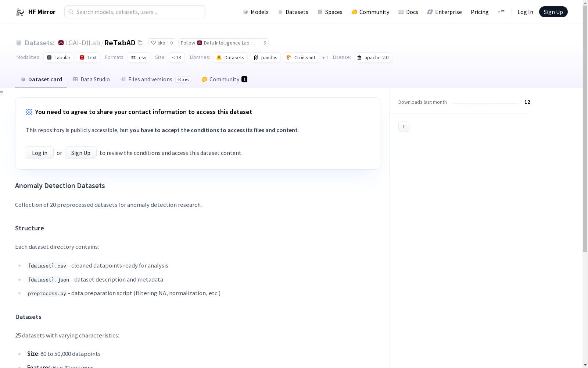Open Spaces in the top navigation

(330, 12)
